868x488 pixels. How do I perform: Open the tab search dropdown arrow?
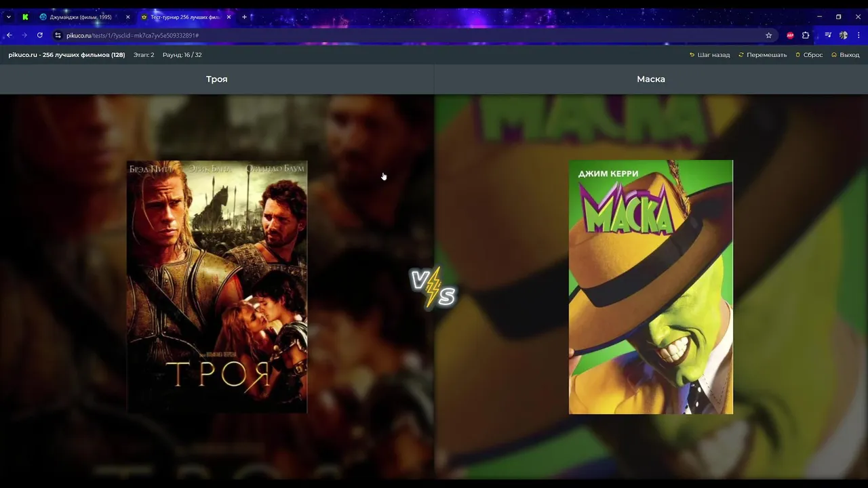click(8, 17)
